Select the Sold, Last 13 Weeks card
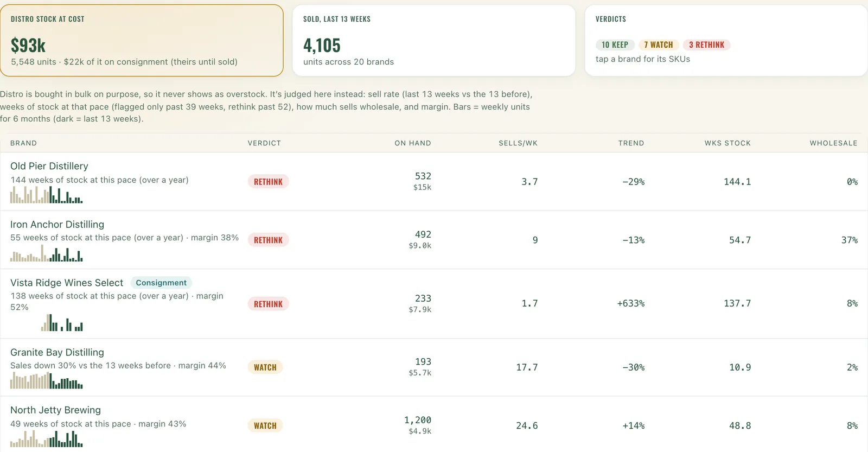Viewport: 868px width, 452px height. point(433,41)
